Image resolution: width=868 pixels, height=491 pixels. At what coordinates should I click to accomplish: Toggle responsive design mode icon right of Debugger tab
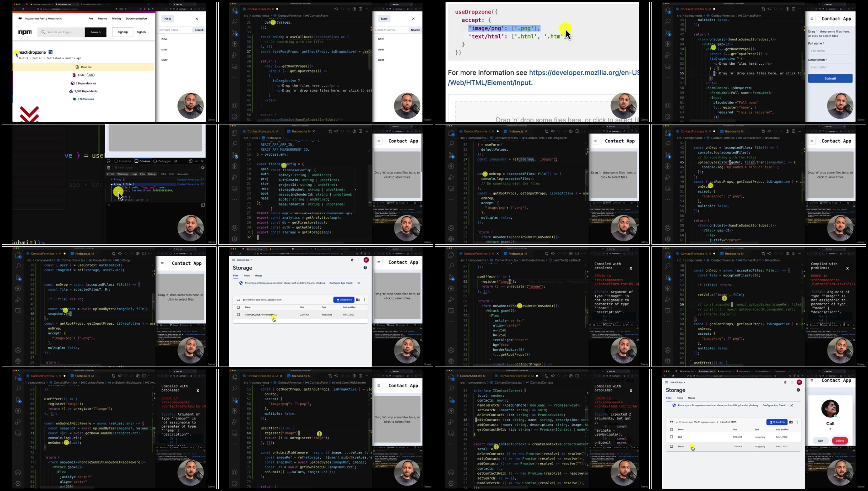tap(190, 161)
